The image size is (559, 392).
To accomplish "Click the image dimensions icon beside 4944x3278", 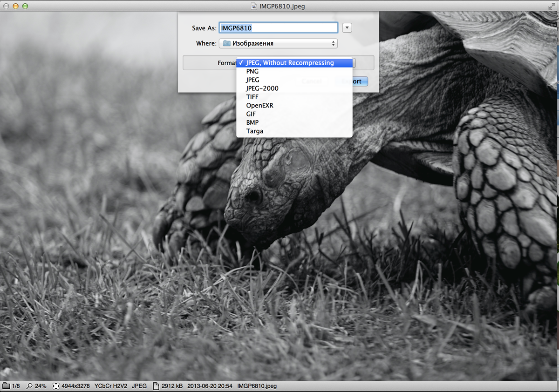I will point(56,386).
